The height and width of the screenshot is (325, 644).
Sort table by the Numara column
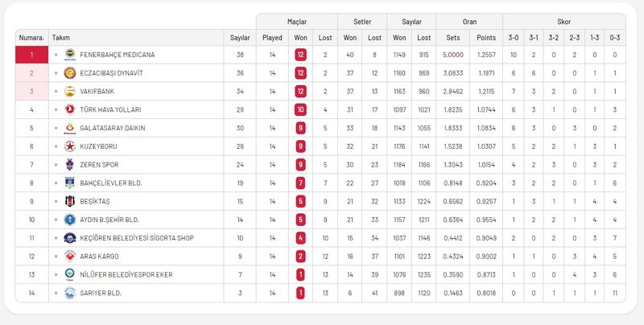point(31,37)
